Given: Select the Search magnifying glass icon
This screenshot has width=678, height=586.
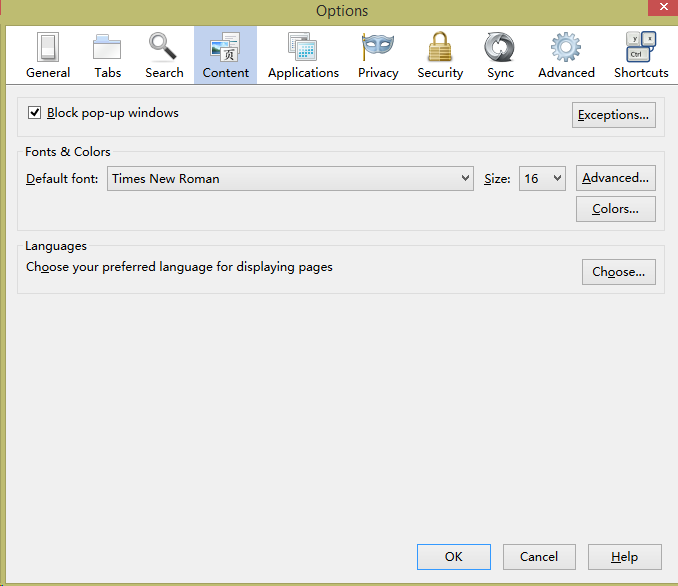Looking at the screenshot, I should tap(163, 46).
